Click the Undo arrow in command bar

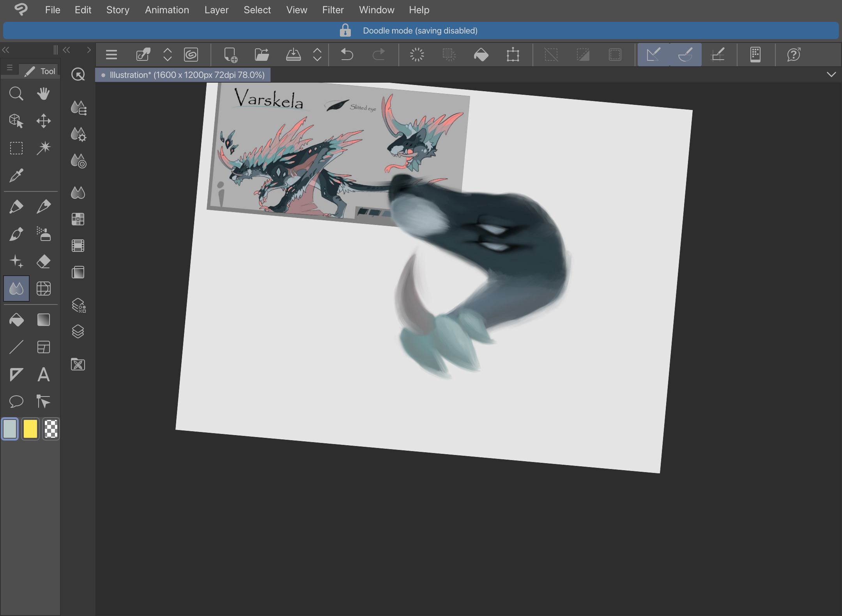(x=347, y=55)
